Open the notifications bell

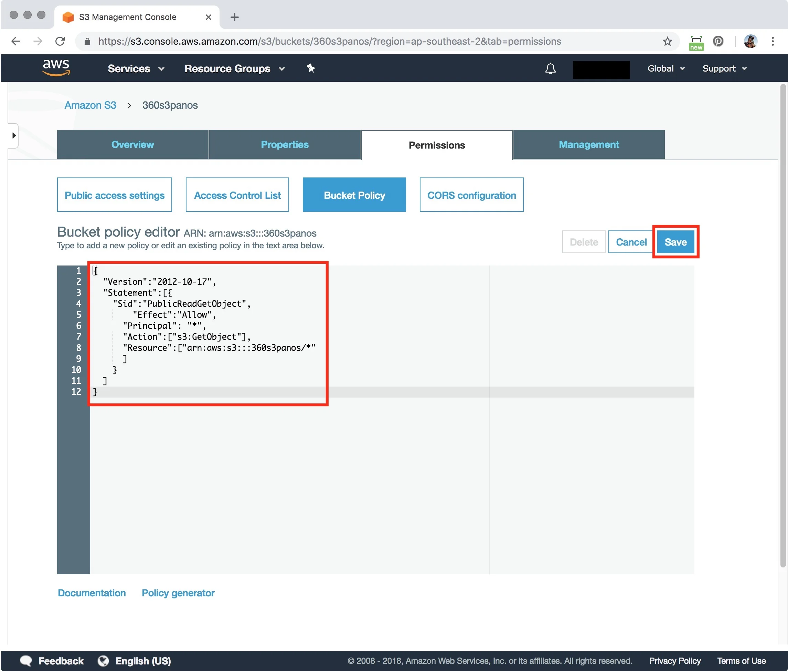tap(550, 69)
